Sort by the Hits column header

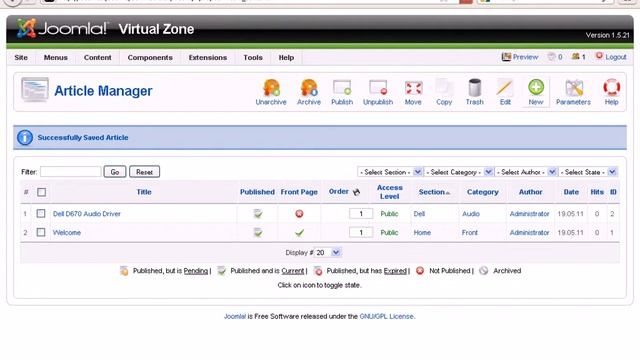click(597, 192)
